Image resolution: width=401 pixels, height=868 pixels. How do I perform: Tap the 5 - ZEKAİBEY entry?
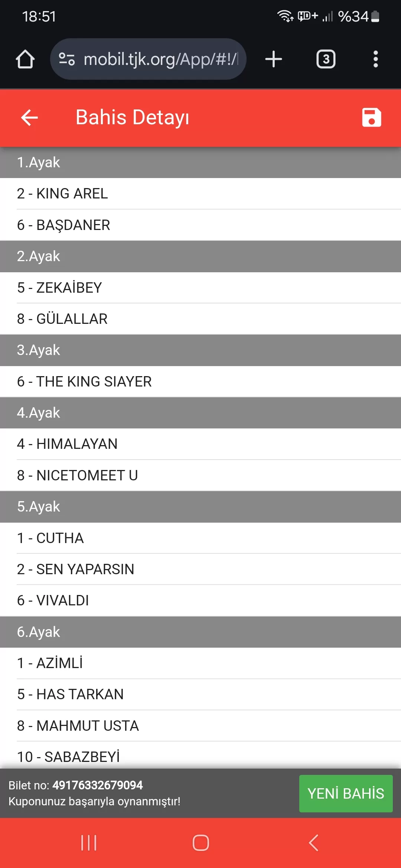tap(200, 288)
